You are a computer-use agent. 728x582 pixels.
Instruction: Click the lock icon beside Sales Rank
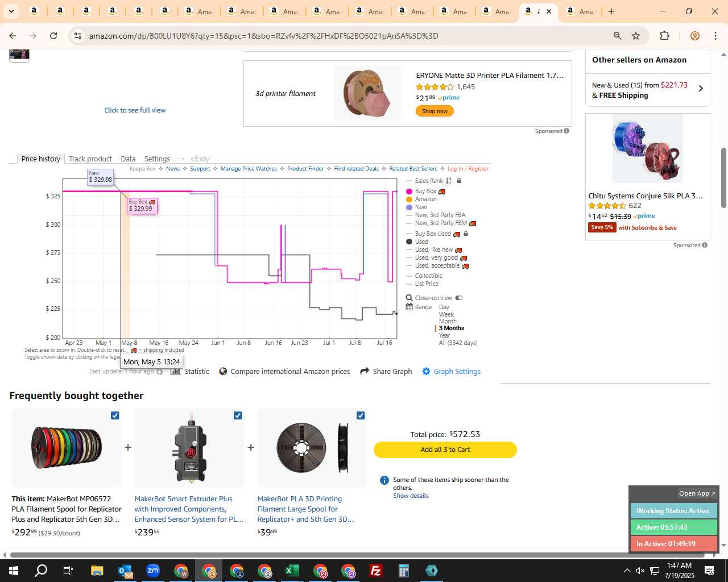(x=459, y=181)
